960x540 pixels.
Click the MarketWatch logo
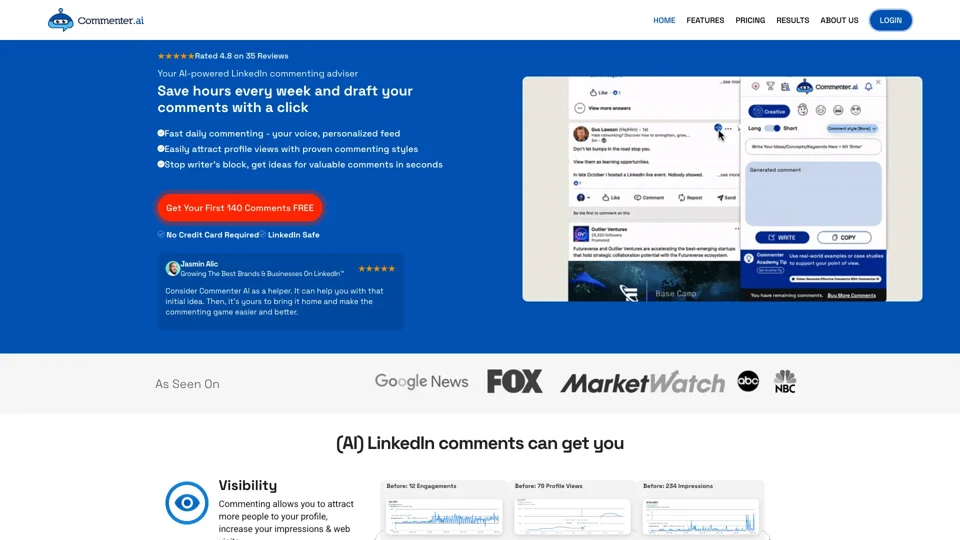coord(642,382)
